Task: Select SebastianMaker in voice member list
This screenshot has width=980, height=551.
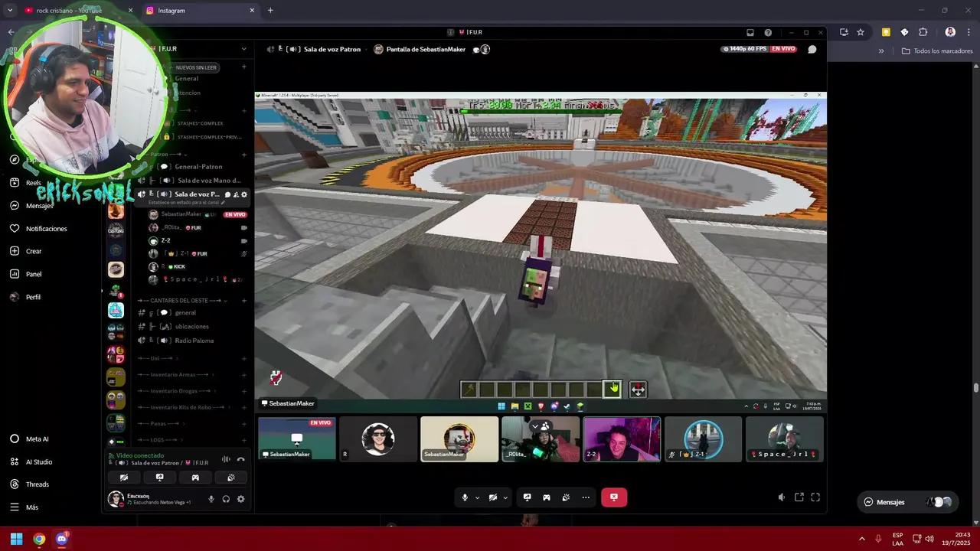Action: point(181,214)
